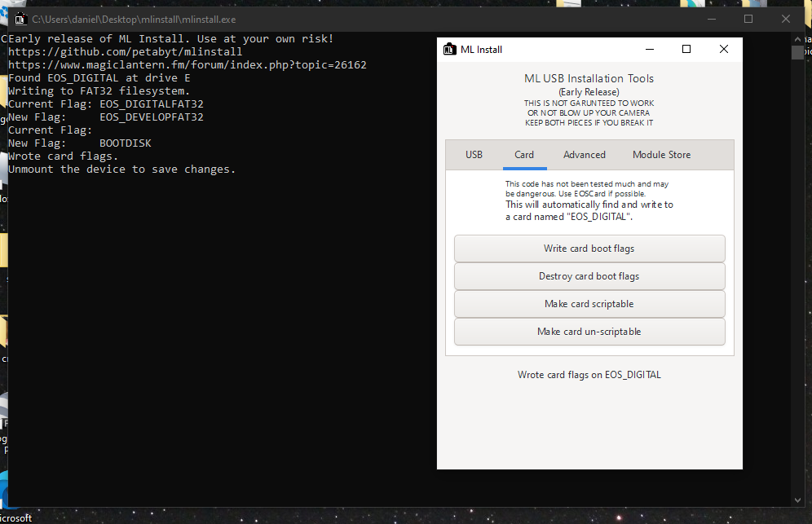Click 'Writing to FAT32 filesystem.' console line
The height and width of the screenshot is (524, 812).
click(99, 91)
